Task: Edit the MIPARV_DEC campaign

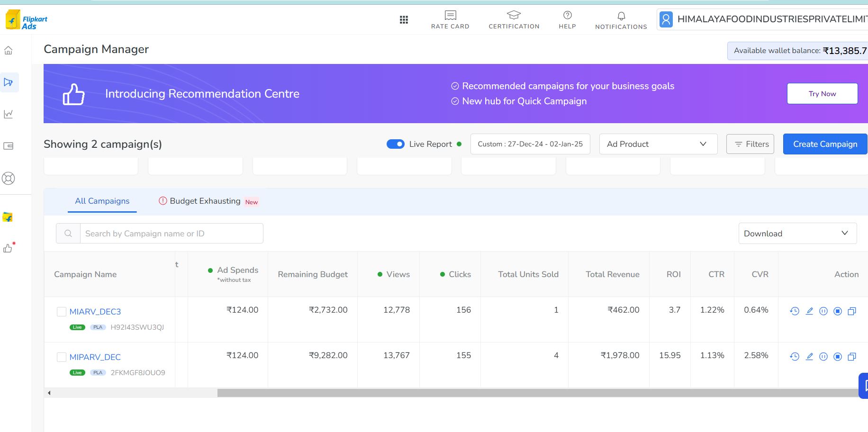Action: click(809, 357)
